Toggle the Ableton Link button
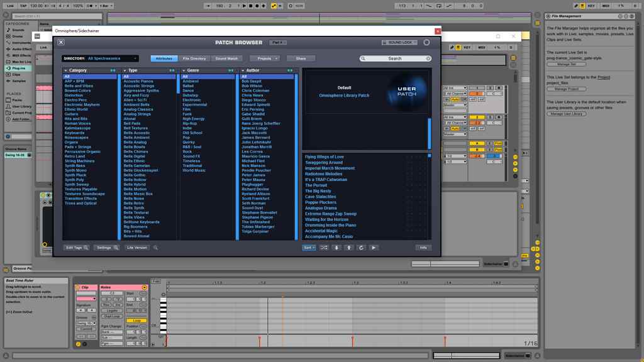The height and width of the screenshot is (362, 644). (9, 6)
